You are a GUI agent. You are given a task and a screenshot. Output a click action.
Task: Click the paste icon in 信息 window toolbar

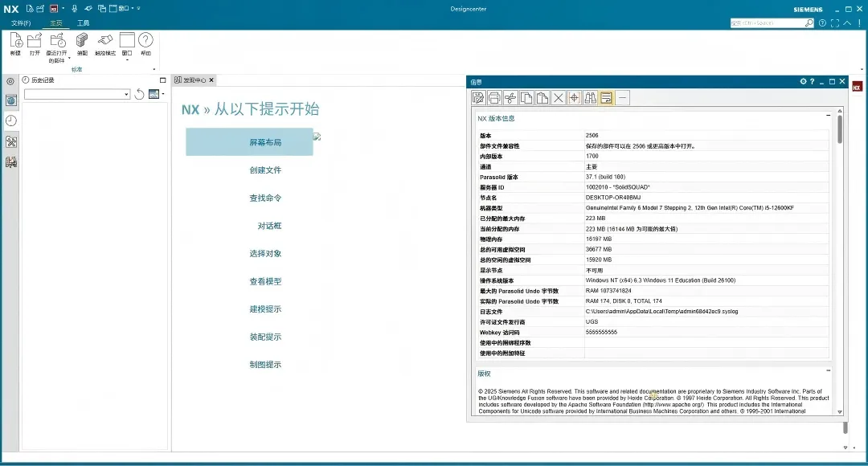(542, 98)
